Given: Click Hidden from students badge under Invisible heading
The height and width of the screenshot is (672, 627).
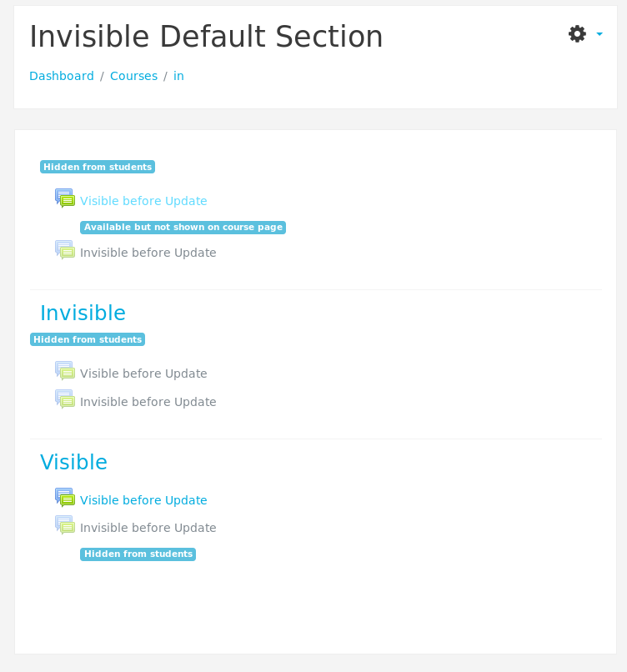Looking at the screenshot, I should point(88,339).
